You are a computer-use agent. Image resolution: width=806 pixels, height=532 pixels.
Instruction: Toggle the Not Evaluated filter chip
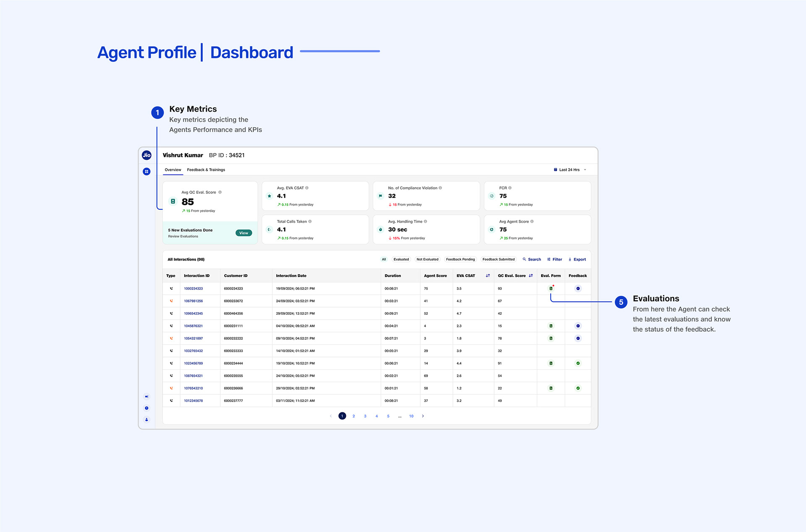427,259
